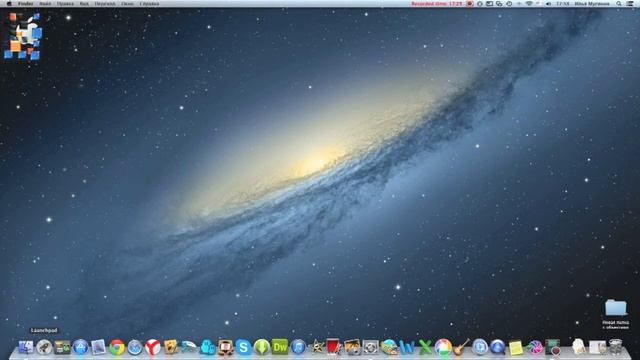
Task: Open the Finder menu in menu bar
Action: click(x=26, y=4)
